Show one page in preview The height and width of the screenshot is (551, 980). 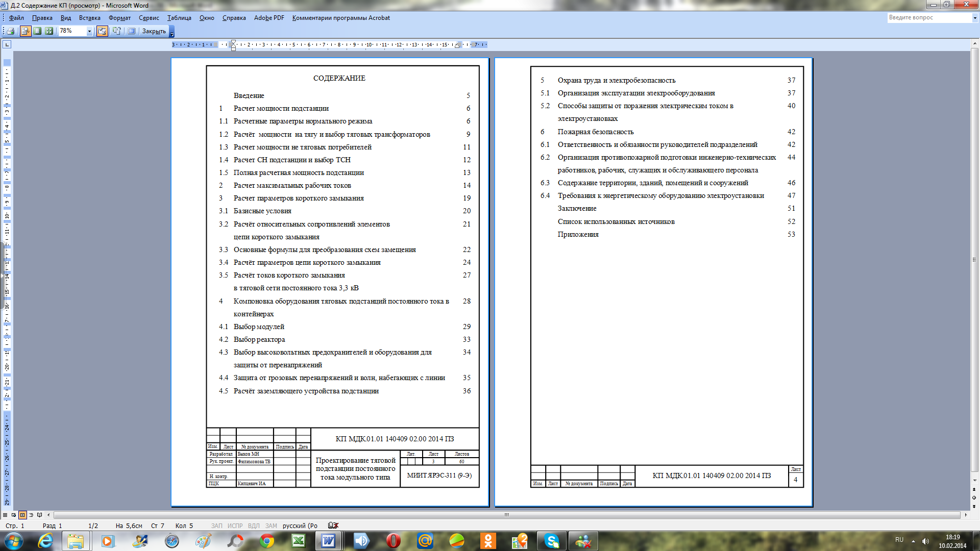(x=37, y=31)
